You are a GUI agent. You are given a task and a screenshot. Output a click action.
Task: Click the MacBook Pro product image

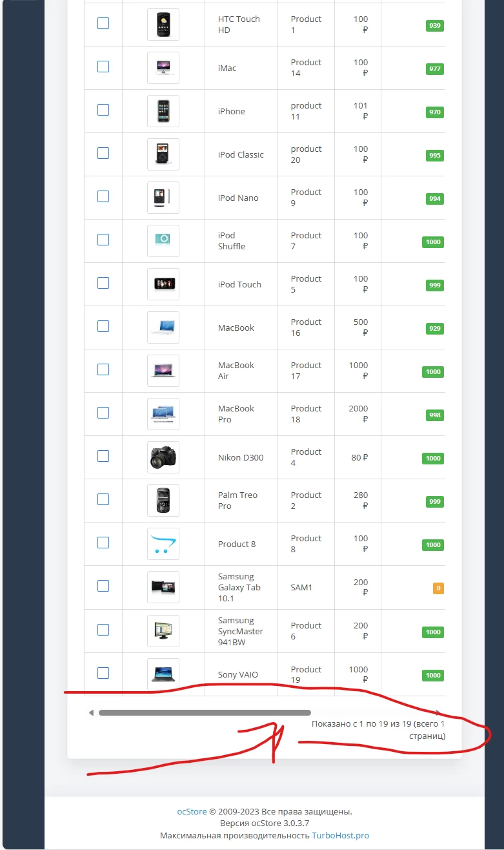(163, 414)
